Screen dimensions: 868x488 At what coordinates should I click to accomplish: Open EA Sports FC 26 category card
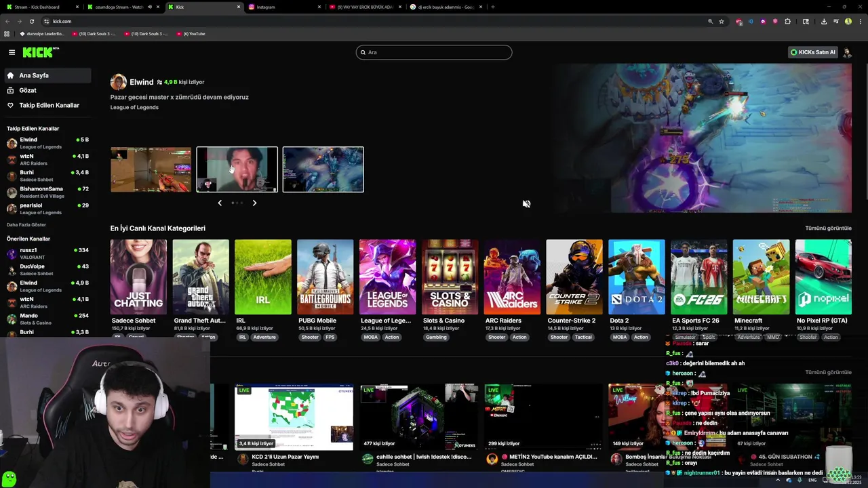pos(699,277)
